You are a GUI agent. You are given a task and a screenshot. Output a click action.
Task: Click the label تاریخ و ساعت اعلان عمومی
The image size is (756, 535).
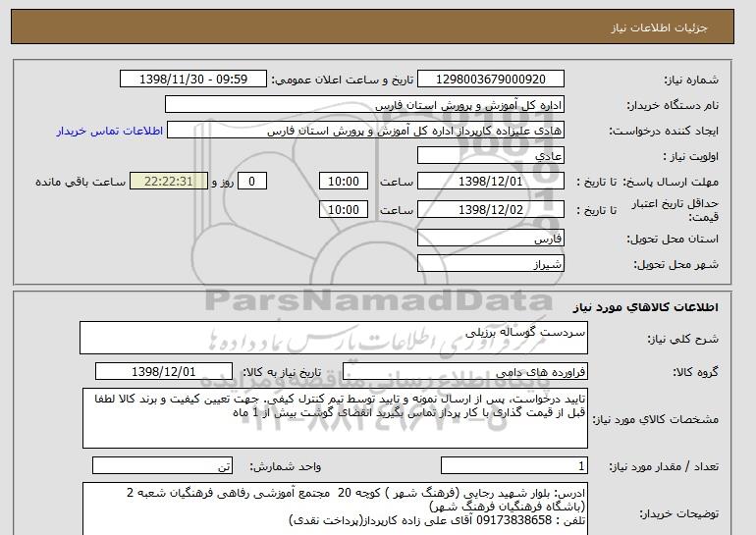point(343,80)
